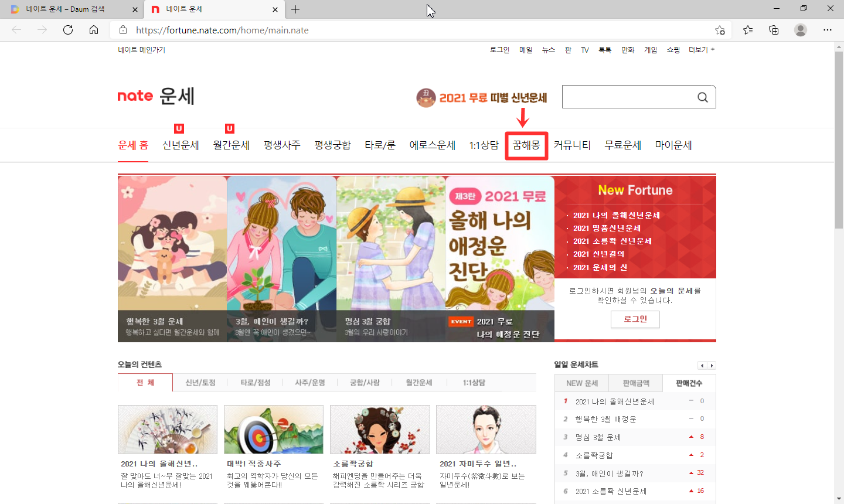Go to 운세 홈 menu item
This screenshot has height=504, width=844.
pyautogui.click(x=133, y=145)
